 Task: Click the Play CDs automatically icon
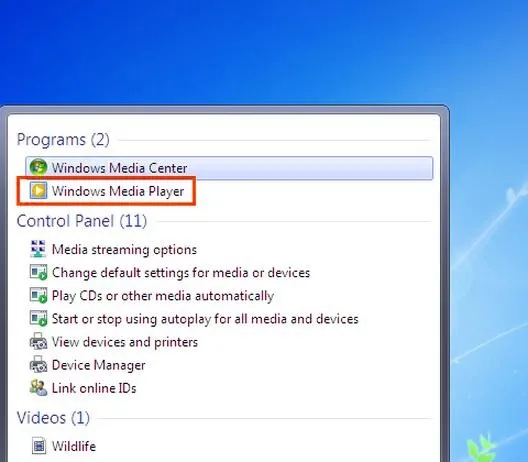[38, 296]
